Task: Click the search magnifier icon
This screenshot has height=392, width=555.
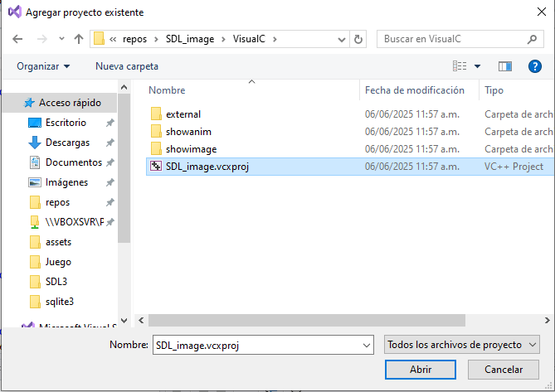Action: (x=532, y=39)
